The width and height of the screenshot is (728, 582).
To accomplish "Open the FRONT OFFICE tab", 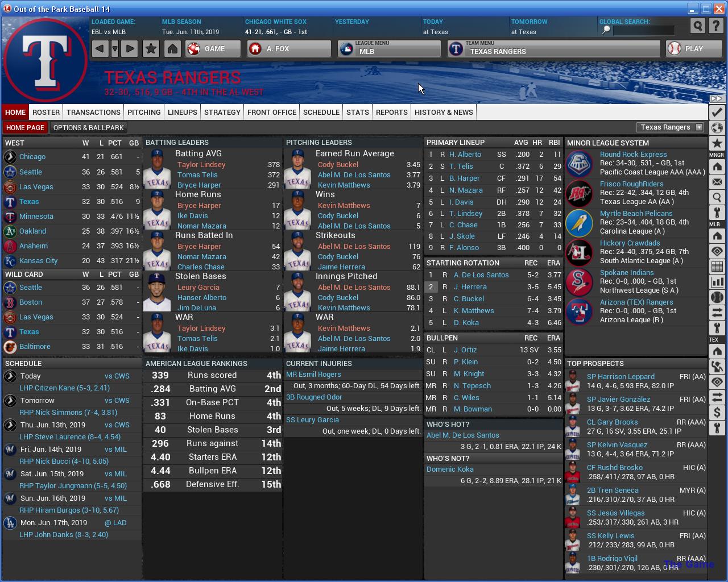I will click(272, 112).
